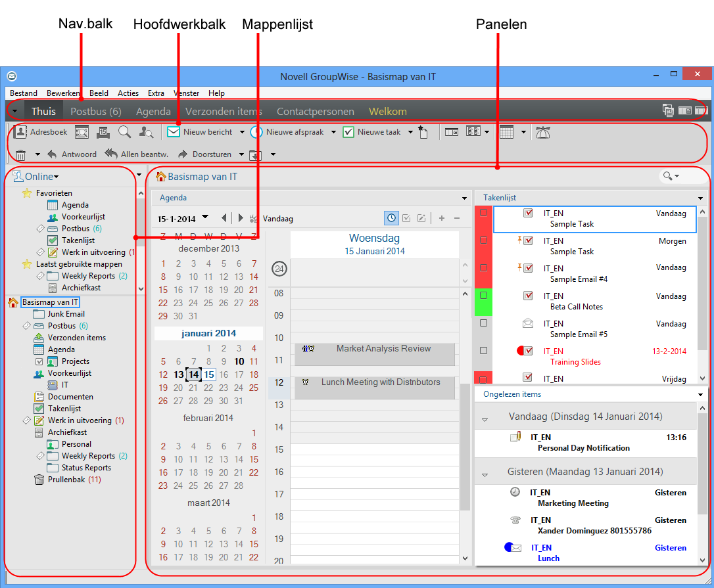Image resolution: width=714 pixels, height=588 pixels.
Task: Click the Nieuw bericht envelope icon
Action: (x=173, y=132)
